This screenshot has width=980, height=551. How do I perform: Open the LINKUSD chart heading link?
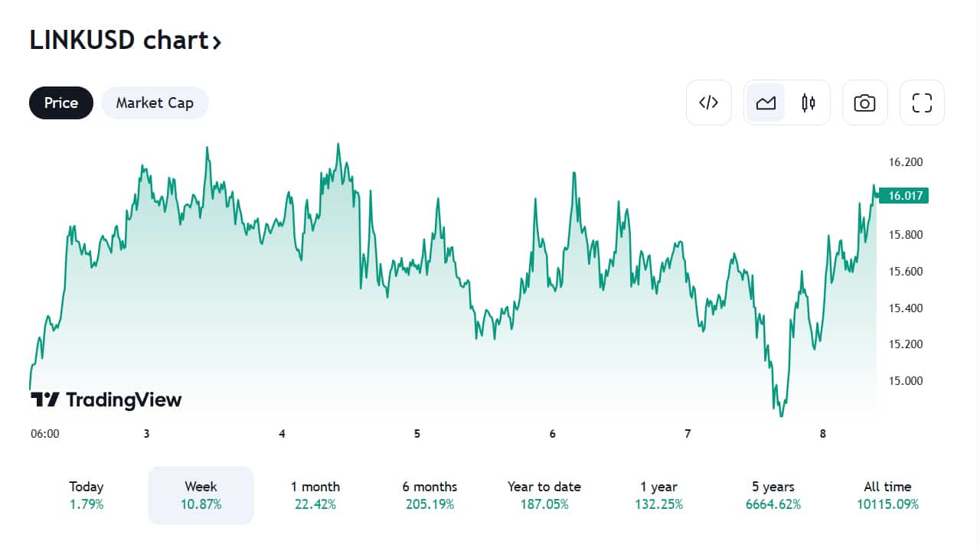tap(118, 40)
